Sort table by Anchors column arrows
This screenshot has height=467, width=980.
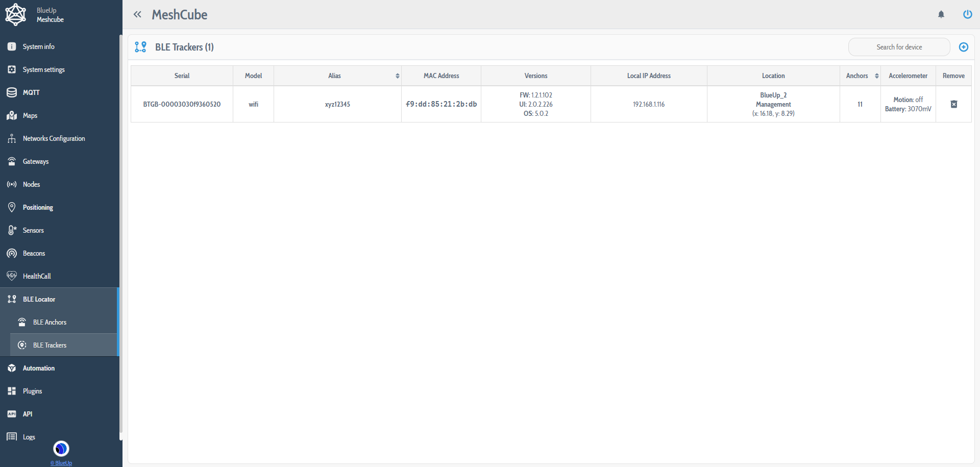(876, 76)
